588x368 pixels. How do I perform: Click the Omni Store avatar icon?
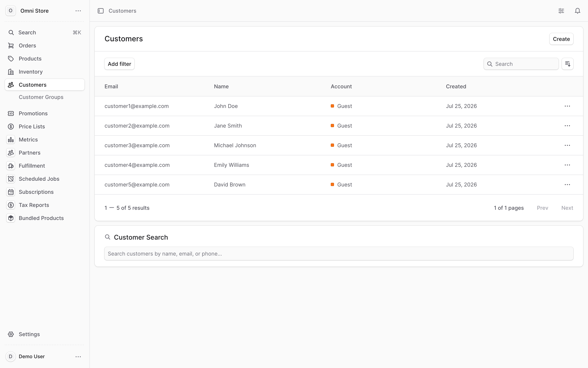coord(10,11)
